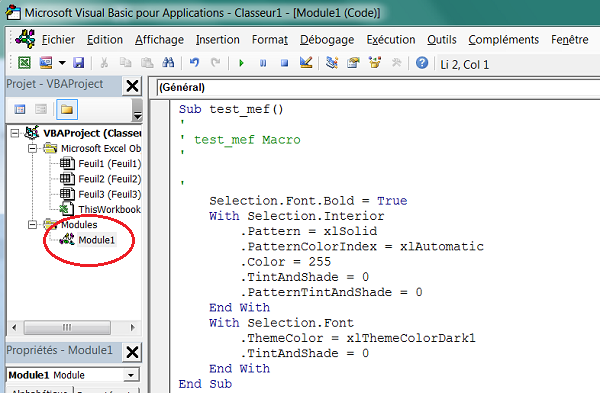
Task: Collapse the Modules folder node
Action: (33, 225)
